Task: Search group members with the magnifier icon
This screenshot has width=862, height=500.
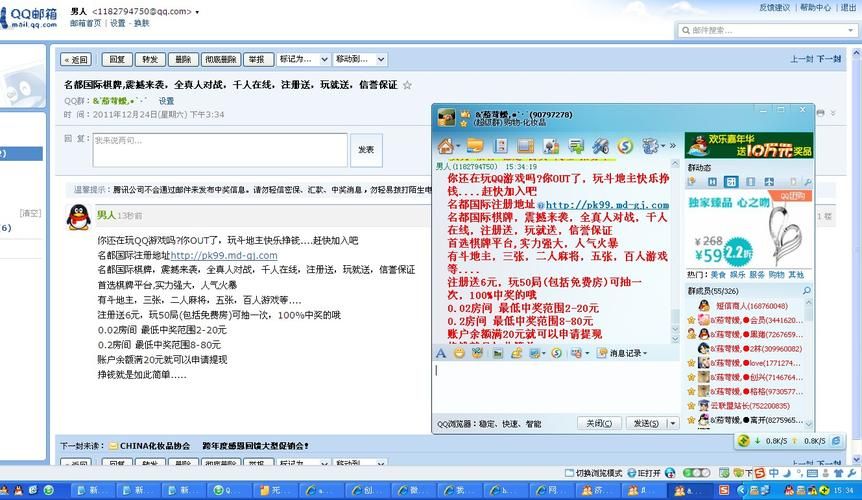Action: [806, 291]
